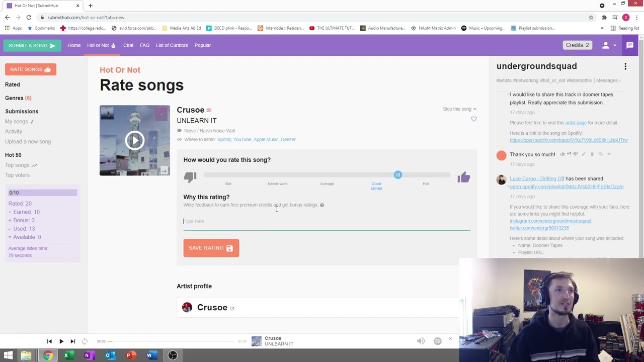Viewport: 644px width, 362px height.
Task: Open Spotify listen link
Action: (224, 139)
